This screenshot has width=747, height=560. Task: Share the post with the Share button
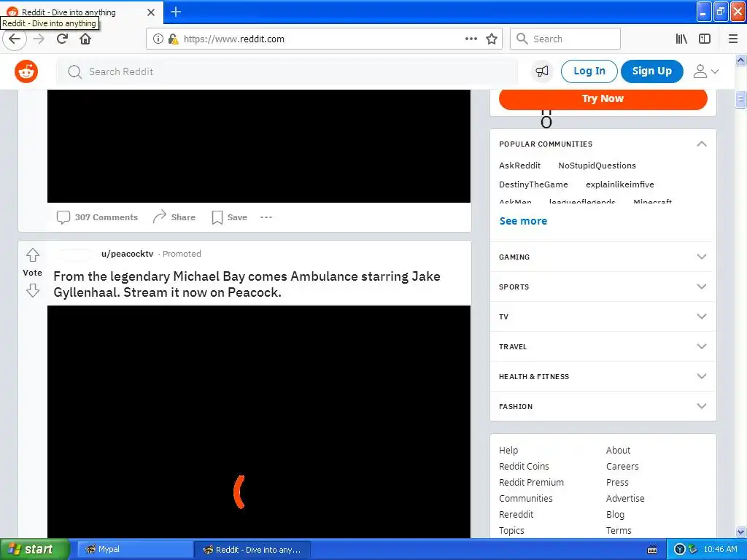(174, 217)
